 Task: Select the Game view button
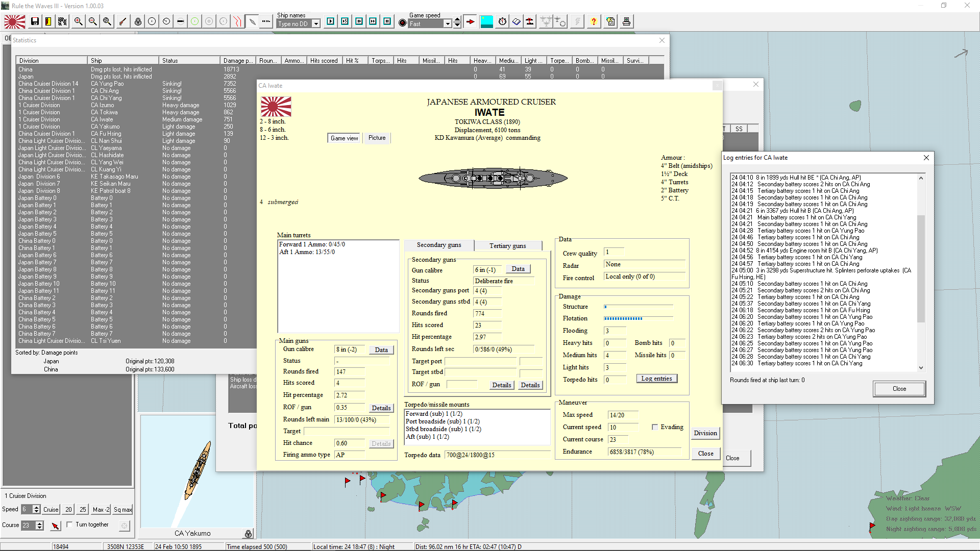tap(345, 138)
